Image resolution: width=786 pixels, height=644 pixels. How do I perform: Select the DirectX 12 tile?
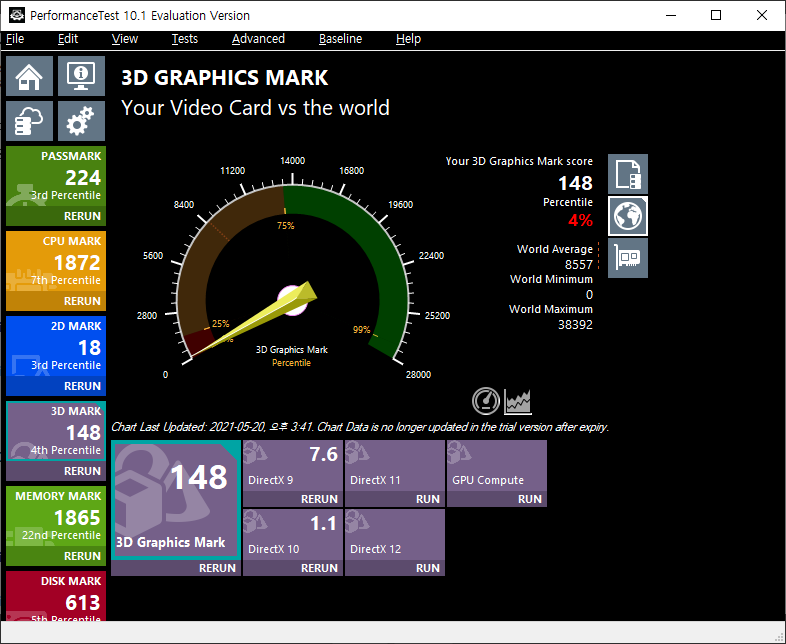[x=395, y=535]
